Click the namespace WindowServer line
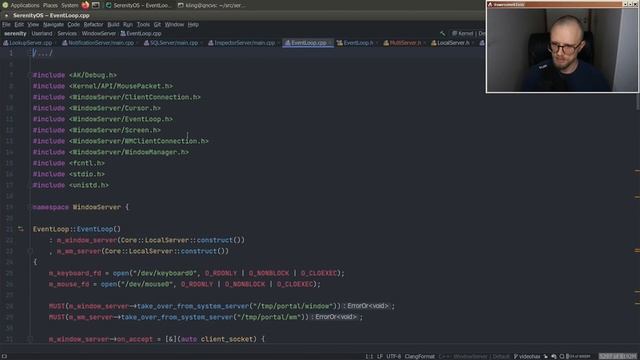This screenshot has width=640, height=360. tap(81, 207)
